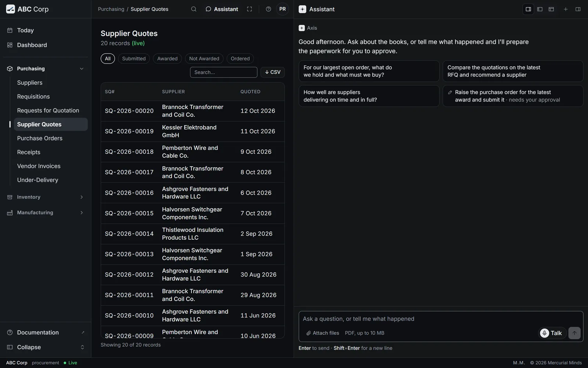Screen dimensions: 588x368
Task: Open Dashboard from the sidebar
Action: (x=46, y=45)
